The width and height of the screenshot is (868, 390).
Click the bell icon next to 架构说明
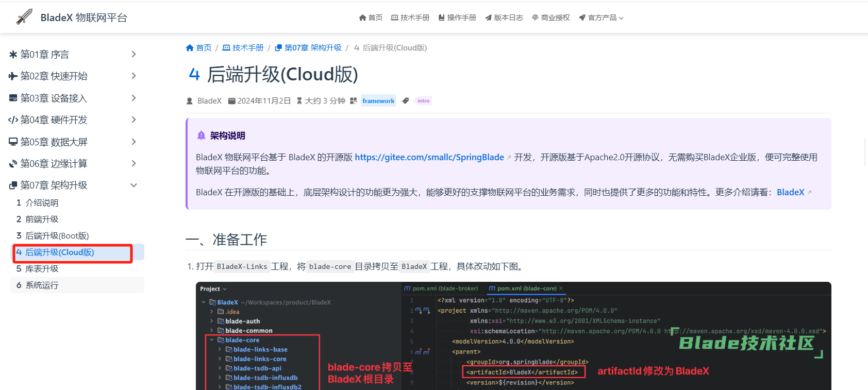[x=202, y=135]
